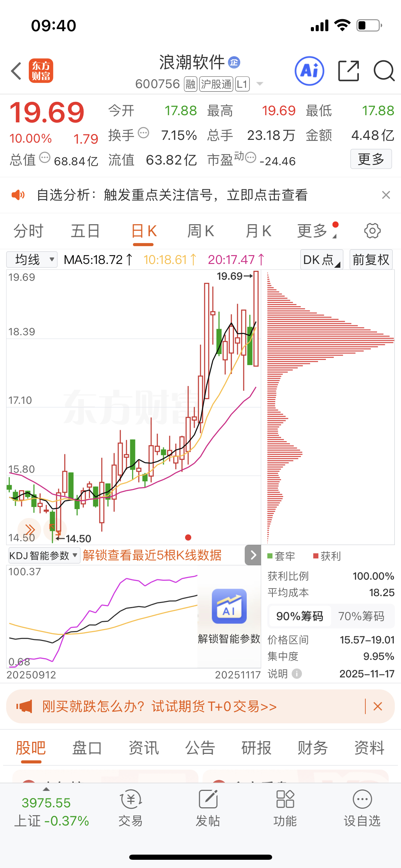Open the 盘口 tab
Screen dimensions: 401x868
[87, 748]
